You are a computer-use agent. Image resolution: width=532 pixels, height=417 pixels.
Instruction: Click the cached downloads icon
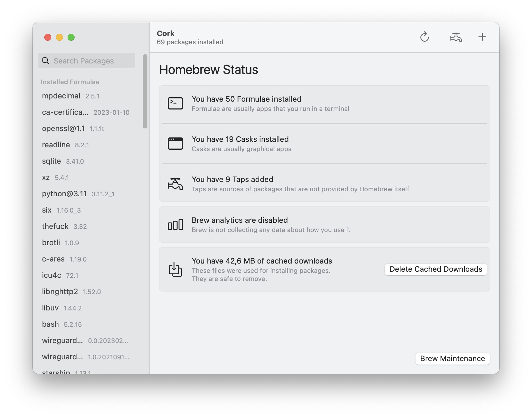(x=175, y=269)
